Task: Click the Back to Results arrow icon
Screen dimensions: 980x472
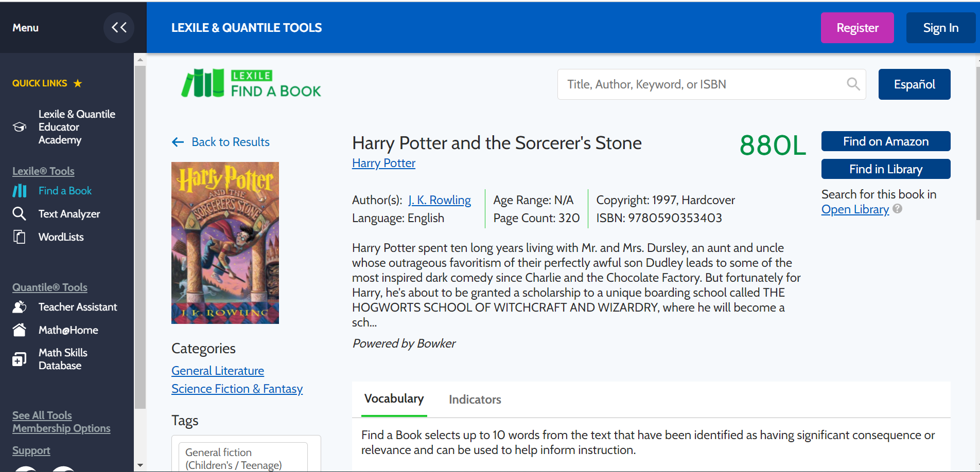Action: click(x=178, y=142)
